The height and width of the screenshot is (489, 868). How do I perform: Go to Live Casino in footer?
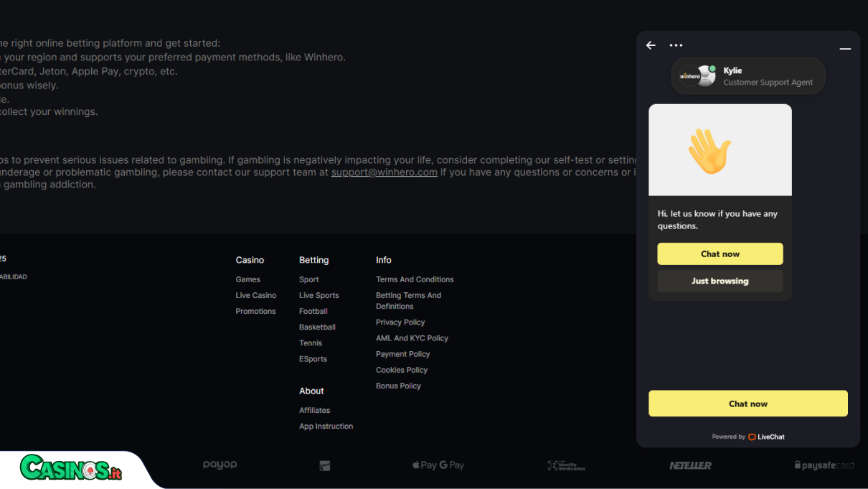pos(256,295)
